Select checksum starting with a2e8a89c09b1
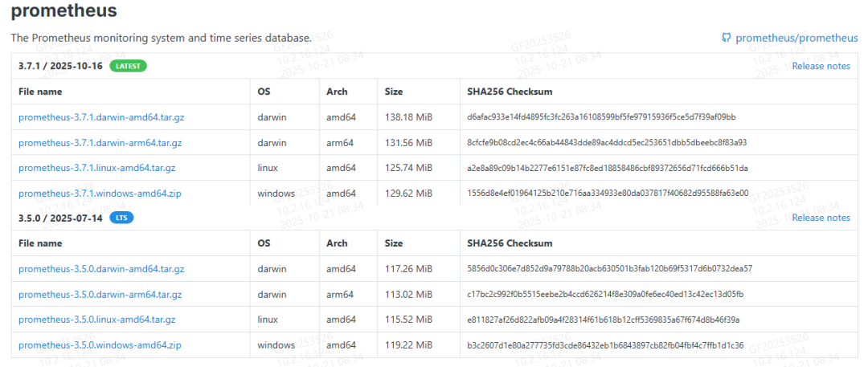The height and width of the screenshot is (367, 868). (608, 168)
